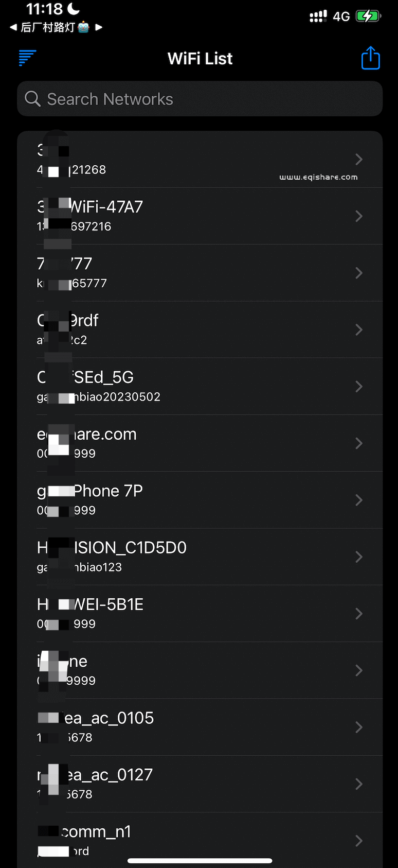Tap the magnifying glass search icon
Image resolution: width=398 pixels, height=868 pixels.
[32, 99]
